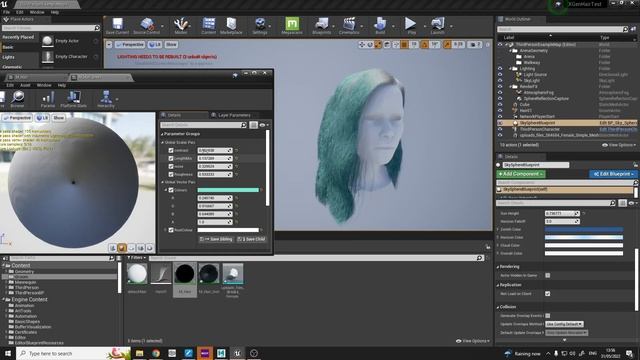Open the Blueprints toolbar icon

322,26
